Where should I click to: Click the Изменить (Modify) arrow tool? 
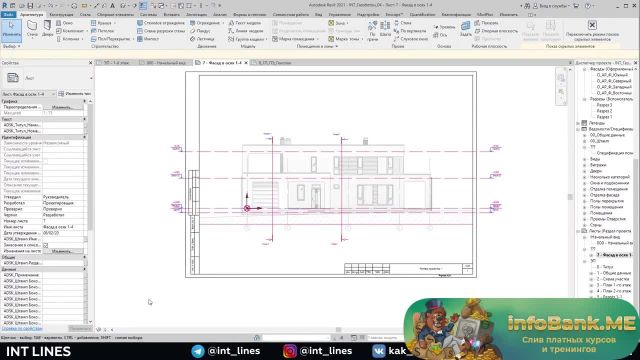tap(11, 29)
